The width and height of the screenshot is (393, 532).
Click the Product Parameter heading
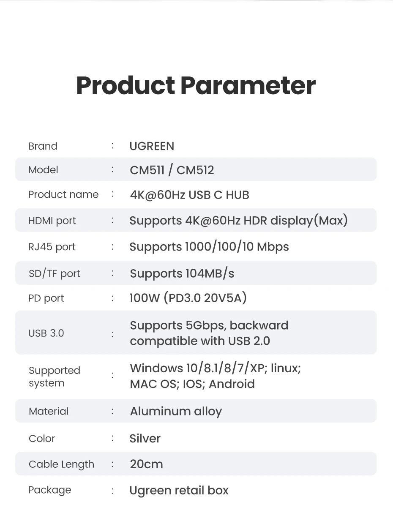(x=196, y=85)
